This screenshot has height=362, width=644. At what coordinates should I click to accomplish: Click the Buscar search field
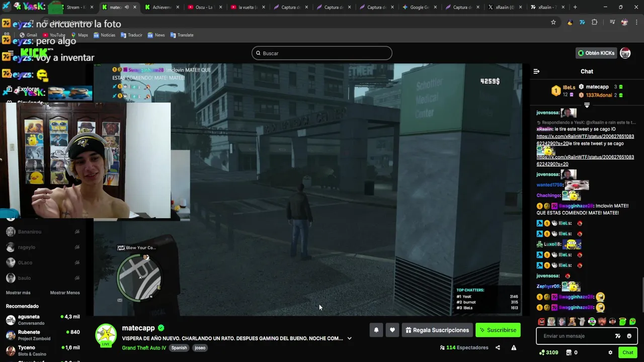[x=321, y=53]
